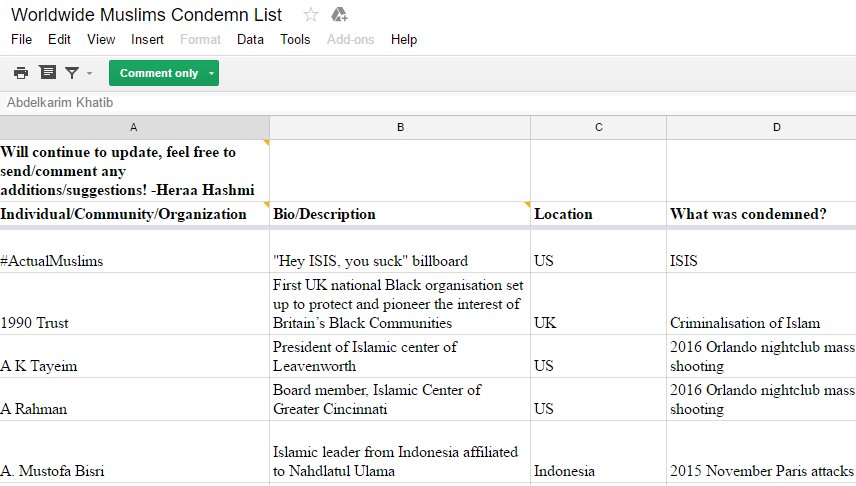Select the Bio/Description header cell
This screenshot has height=486, width=856.
[x=400, y=214]
